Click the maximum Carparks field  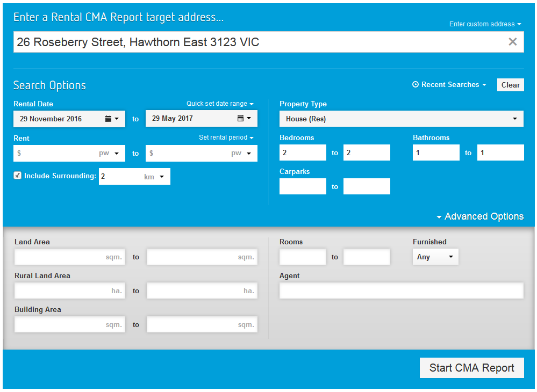tap(366, 186)
